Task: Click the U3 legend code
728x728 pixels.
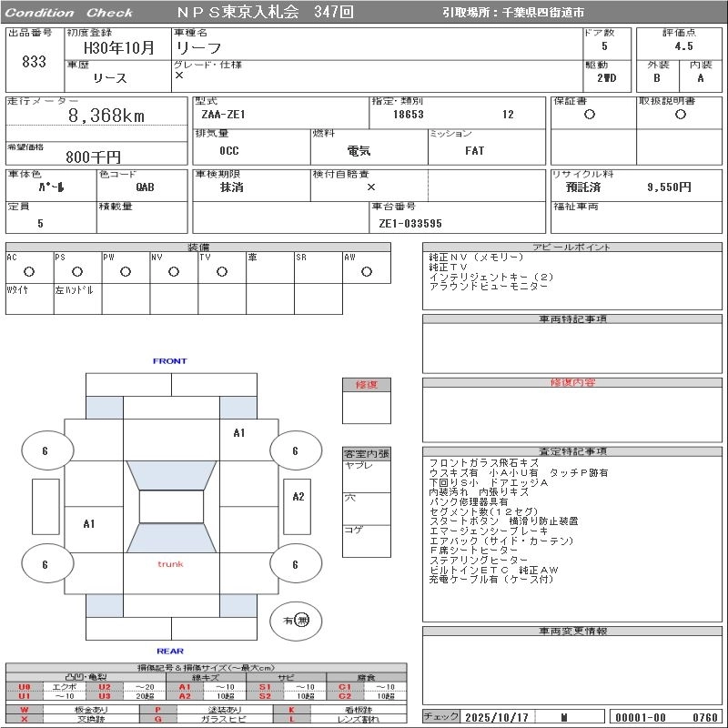Action: pos(105,696)
